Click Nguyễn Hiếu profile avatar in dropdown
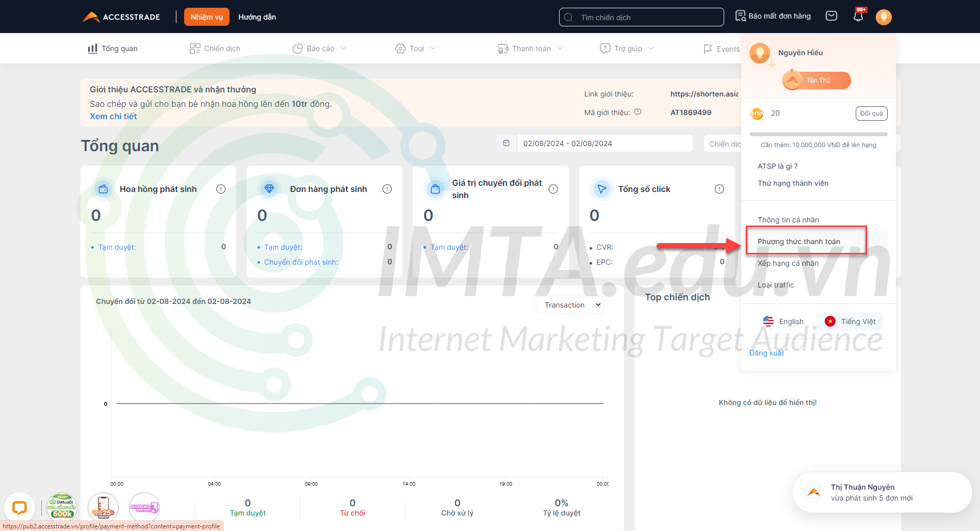The width and height of the screenshot is (980, 531). (760, 53)
